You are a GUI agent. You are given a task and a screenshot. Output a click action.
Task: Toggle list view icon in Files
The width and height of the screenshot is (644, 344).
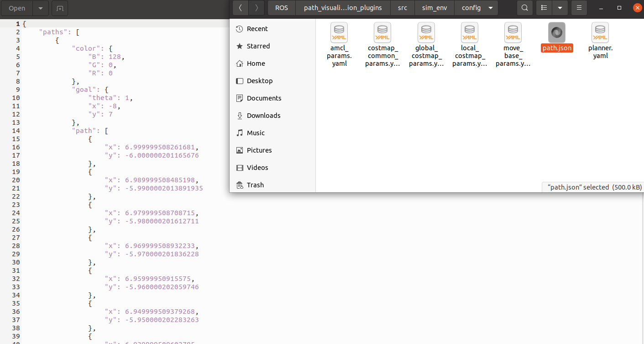coord(544,8)
